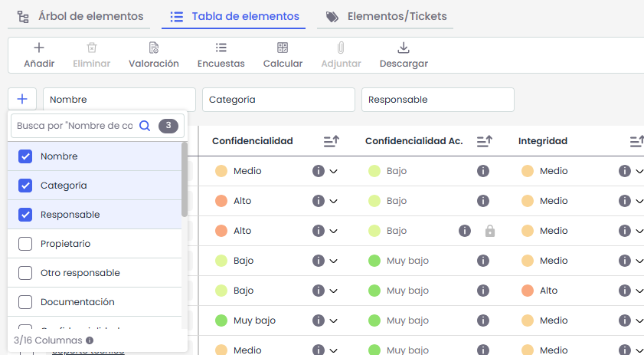Click the Responsable filter input field
This screenshot has width=644, height=355.
437,100
